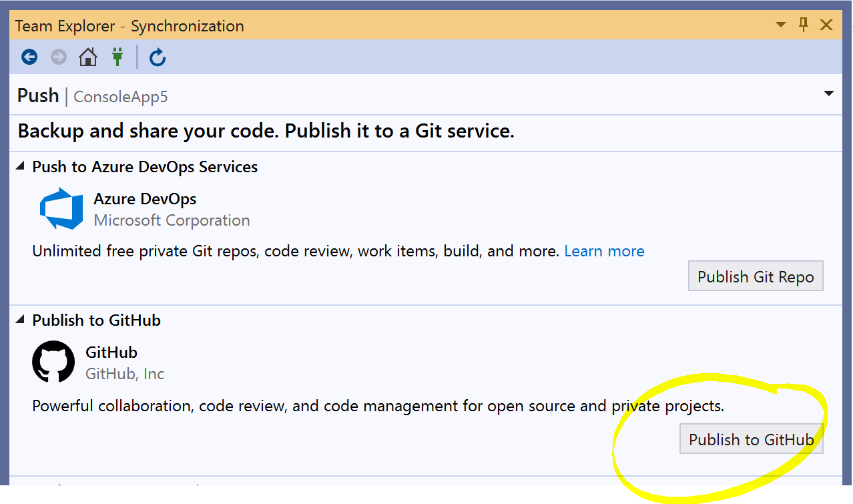Screen dimensions: 853x504
Task: Click the Forward navigation arrow icon
Action: 59,57
